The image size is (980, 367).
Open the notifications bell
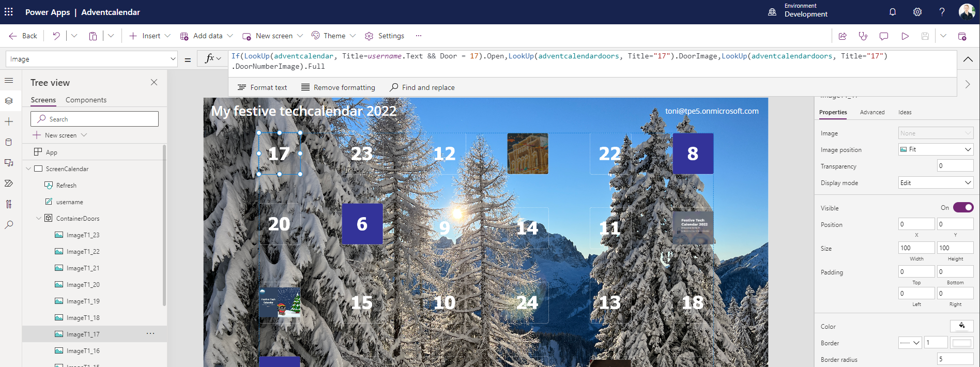(893, 12)
